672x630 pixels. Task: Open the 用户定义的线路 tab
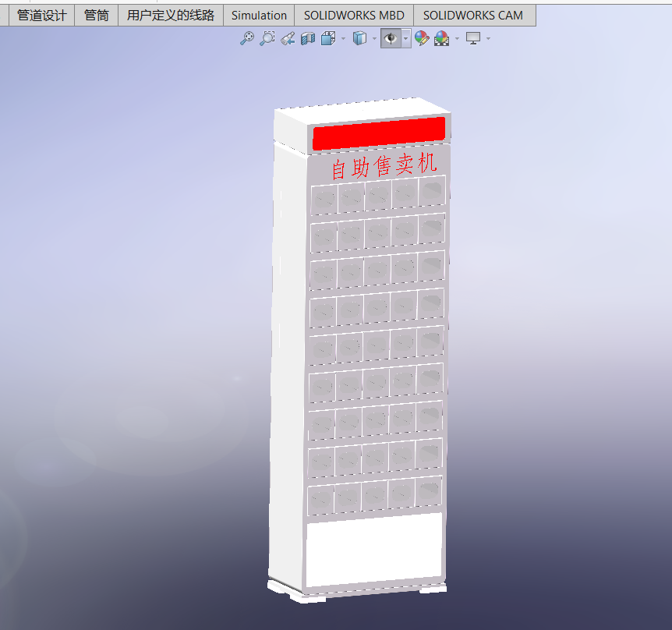point(171,16)
